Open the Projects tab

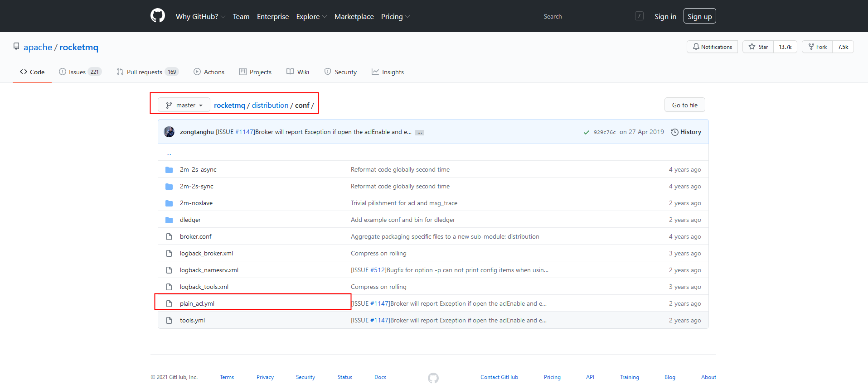(x=255, y=72)
